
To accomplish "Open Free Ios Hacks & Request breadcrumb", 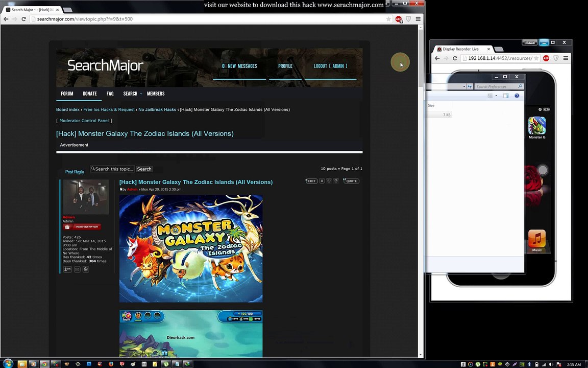I will [x=109, y=110].
